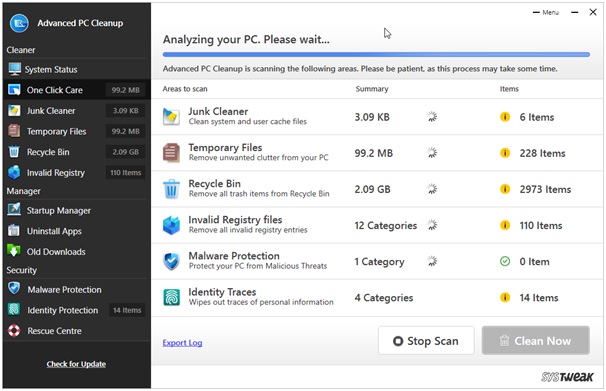Click the '228 Items' count
The image size is (606, 391).
(542, 153)
